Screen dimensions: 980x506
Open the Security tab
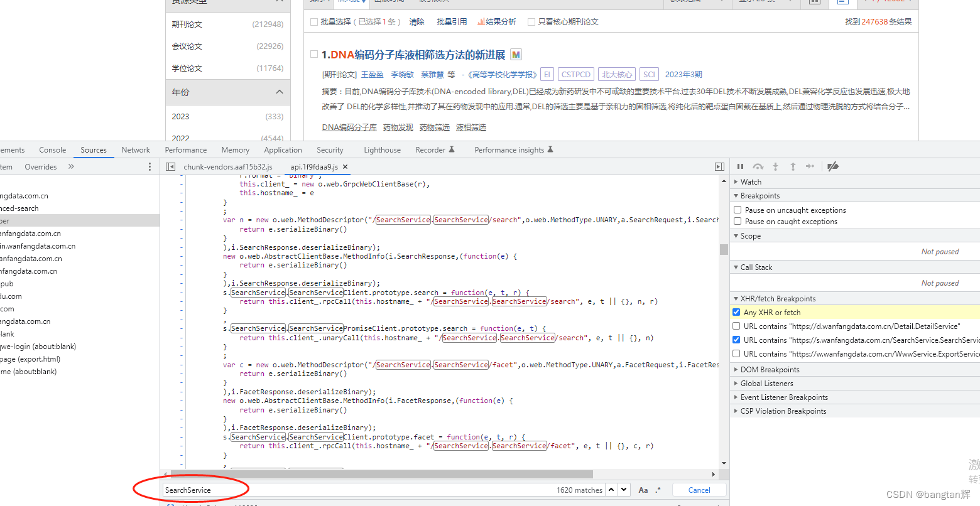point(330,150)
